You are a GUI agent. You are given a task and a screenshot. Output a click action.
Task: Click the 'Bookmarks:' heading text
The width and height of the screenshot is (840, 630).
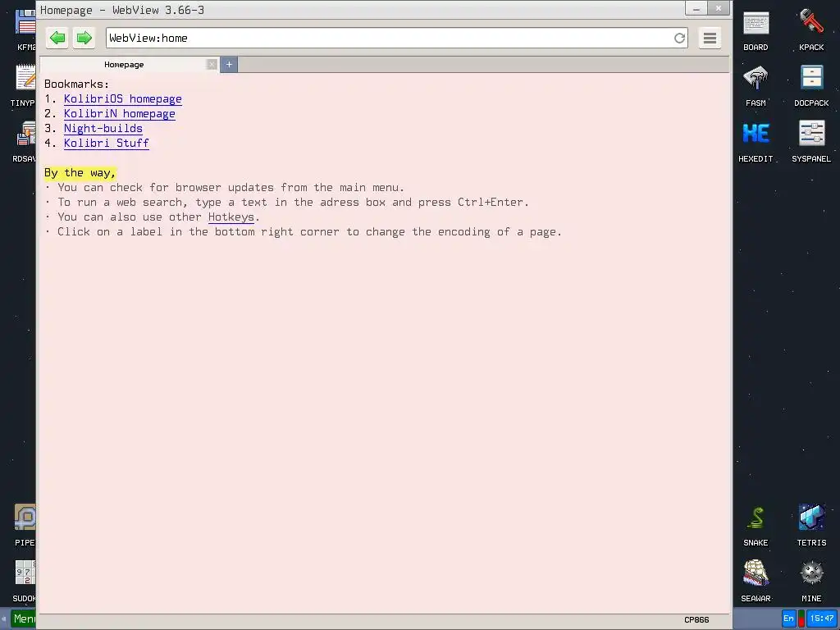[x=76, y=84]
